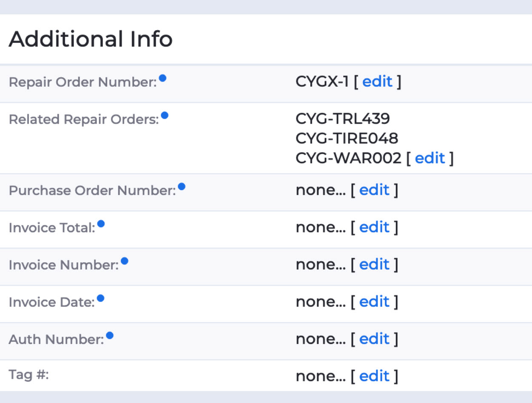Click the Additional Info section heading
The height and width of the screenshot is (403, 532).
[x=91, y=39]
